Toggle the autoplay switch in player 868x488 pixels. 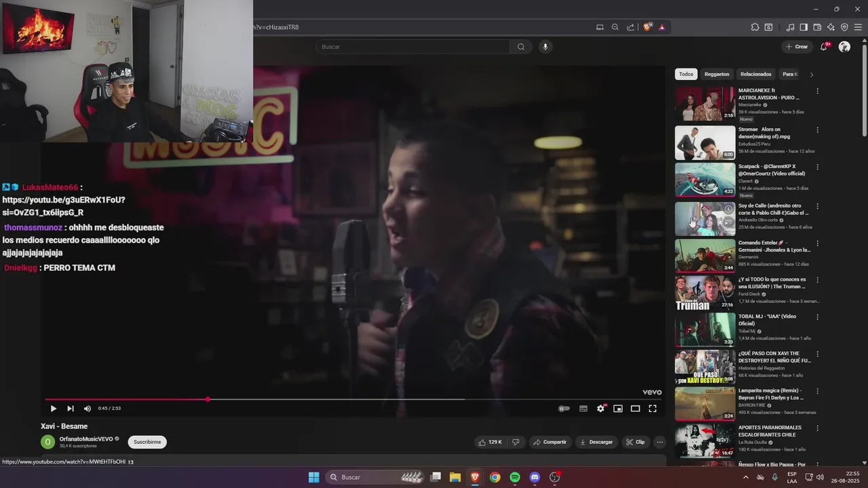[564, 409]
